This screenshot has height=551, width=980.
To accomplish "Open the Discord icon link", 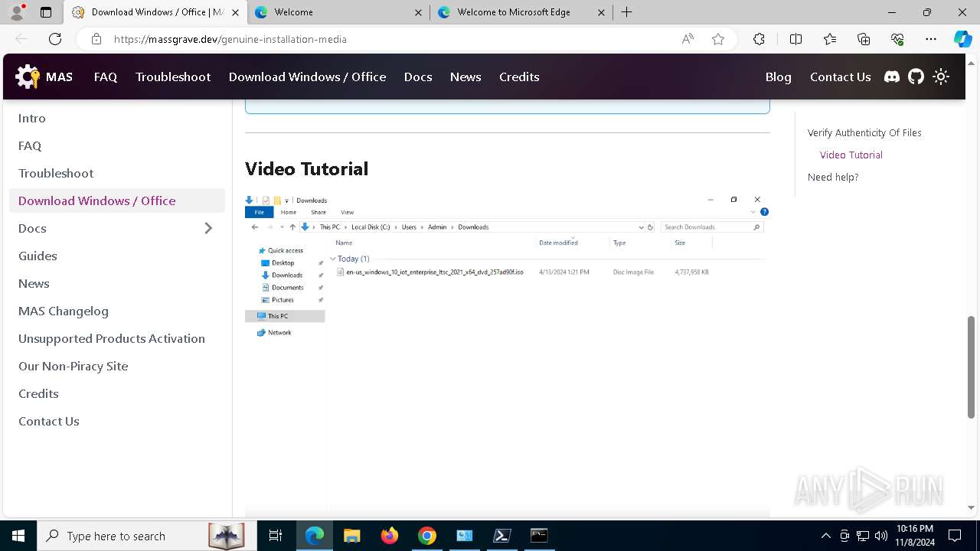I will pyautogui.click(x=892, y=77).
